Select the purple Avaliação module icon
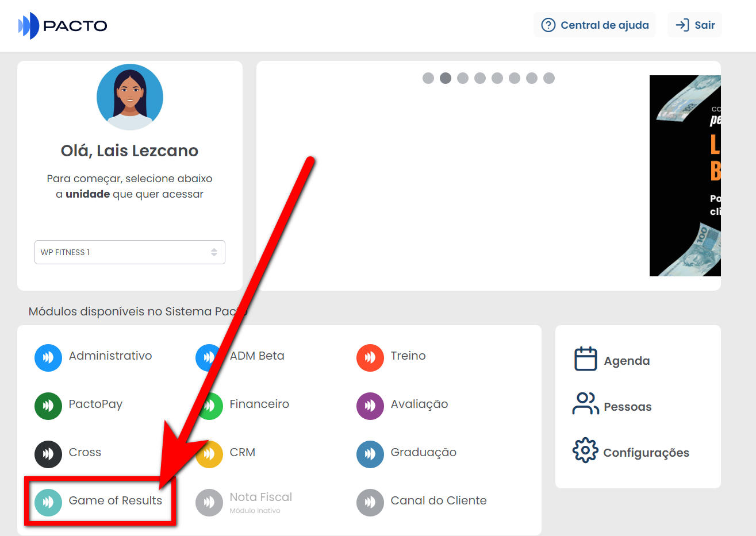 [x=370, y=406]
